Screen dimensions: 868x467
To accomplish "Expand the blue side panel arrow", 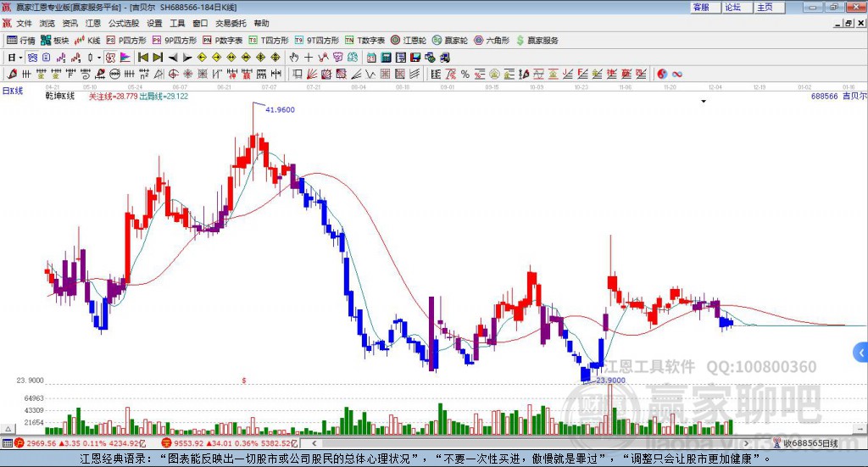I will [x=861, y=352].
